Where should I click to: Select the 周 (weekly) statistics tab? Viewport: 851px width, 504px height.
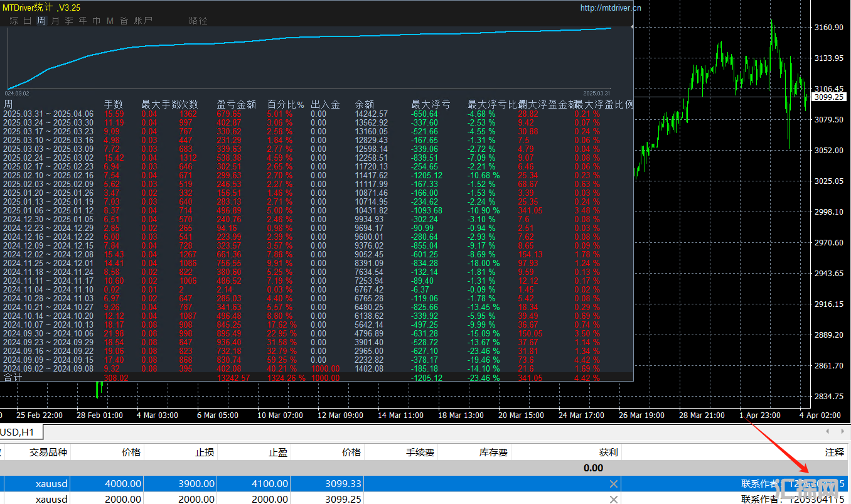point(41,21)
